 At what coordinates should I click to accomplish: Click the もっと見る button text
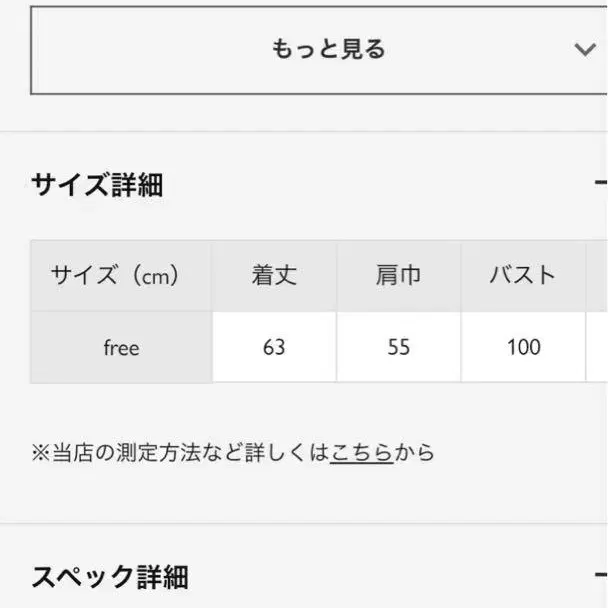pos(328,49)
